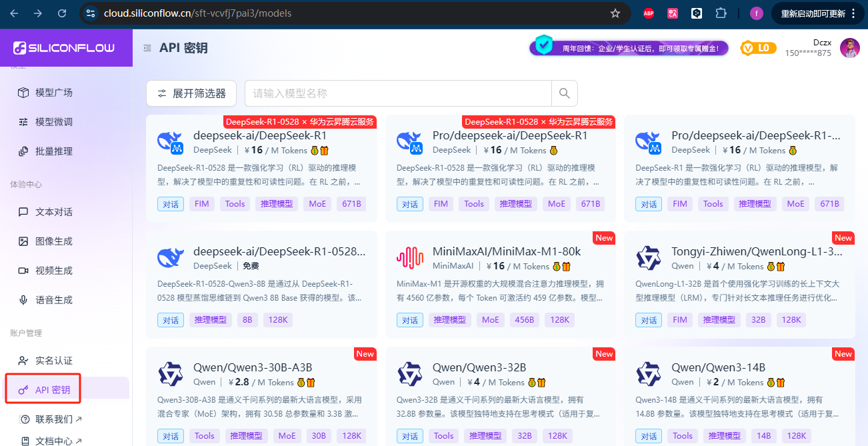The width and height of the screenshot is (868, 446).
Task: Click the DeepSeek whale logo on DeepSeek-R1 card
Action: coord(170,142)
